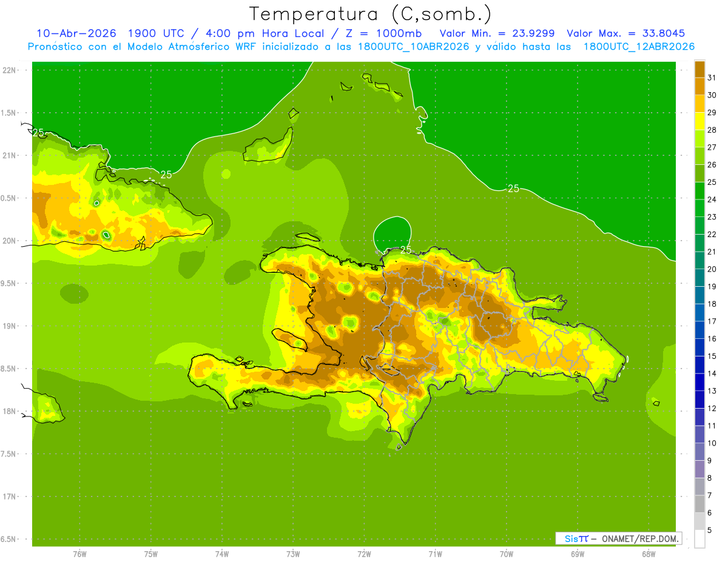This screenshot has height=562, width=728.
Task: Click the 76W longitude axis label
Action: pos(79,554)
